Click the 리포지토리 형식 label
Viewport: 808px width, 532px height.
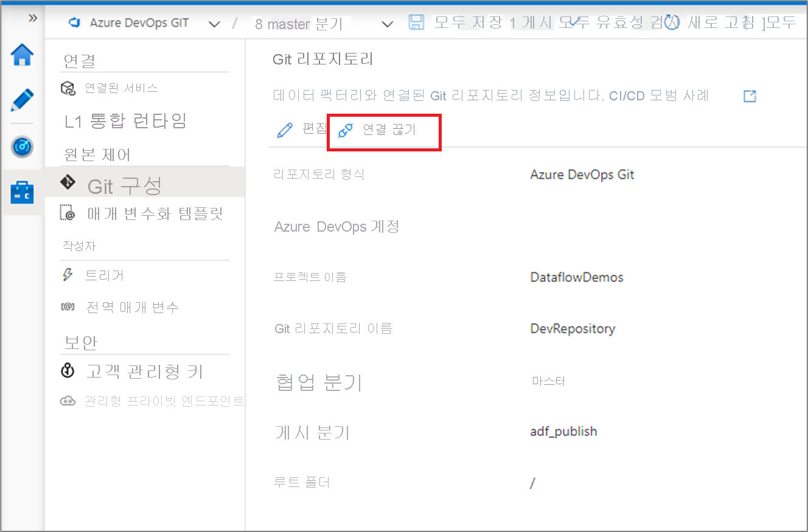319,174
